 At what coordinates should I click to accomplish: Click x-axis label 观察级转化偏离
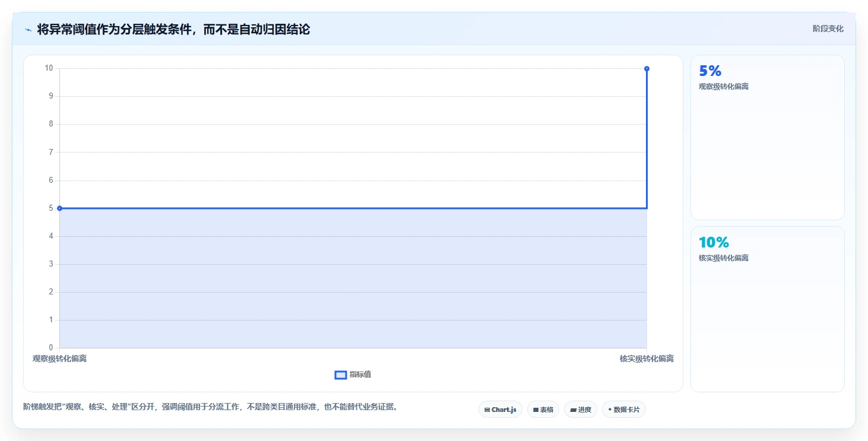59,358
